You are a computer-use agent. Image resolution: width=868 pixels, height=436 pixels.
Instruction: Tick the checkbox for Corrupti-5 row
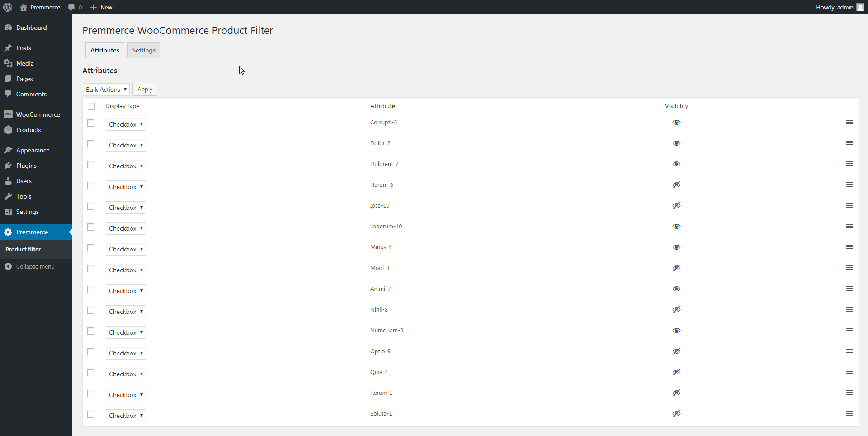click(x=91, y=123)
